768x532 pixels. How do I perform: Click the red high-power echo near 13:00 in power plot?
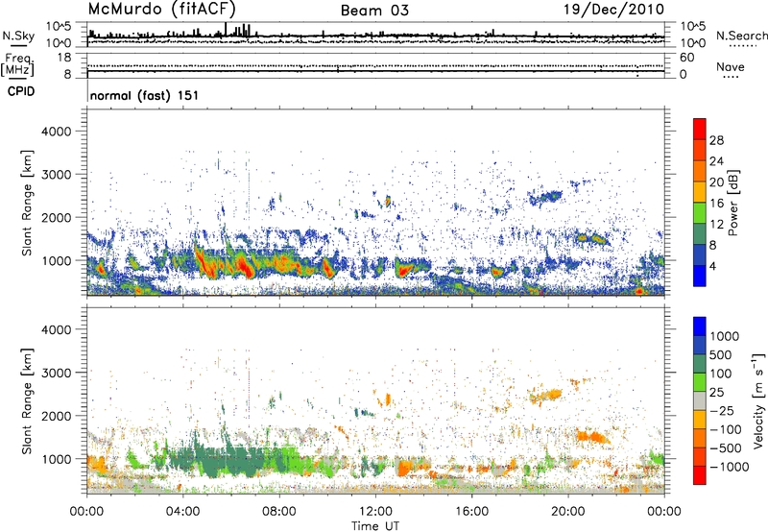405,270
